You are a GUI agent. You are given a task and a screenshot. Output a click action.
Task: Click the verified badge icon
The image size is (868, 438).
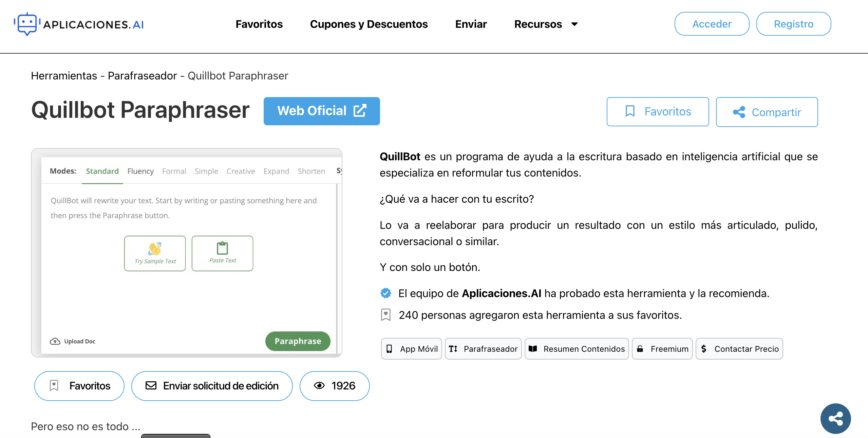pos(385,293)
